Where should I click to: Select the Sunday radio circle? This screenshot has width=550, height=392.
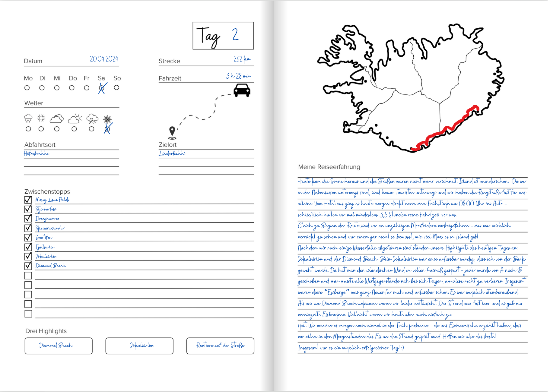[x=116, y=88]
